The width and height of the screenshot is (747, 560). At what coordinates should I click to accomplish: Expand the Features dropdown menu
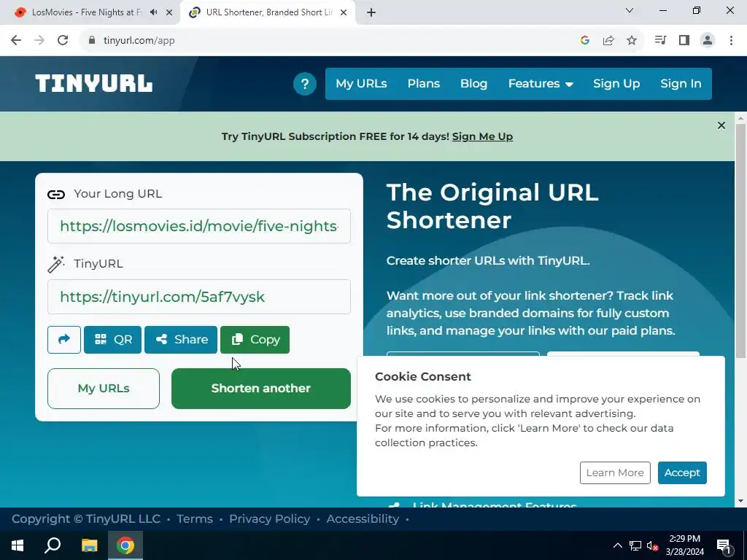541,84
